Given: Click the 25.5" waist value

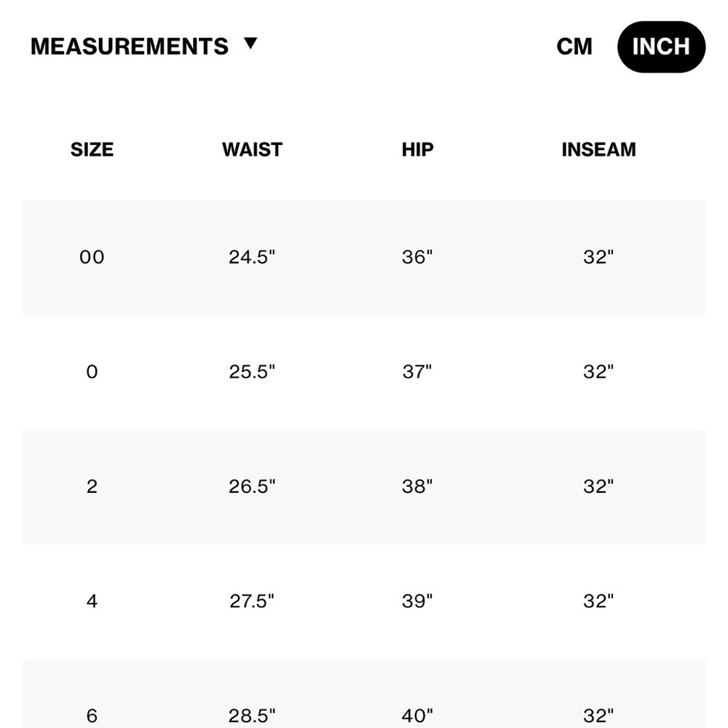Looking at the screenshot, I should pyautogui.click(x=252, y=371).
